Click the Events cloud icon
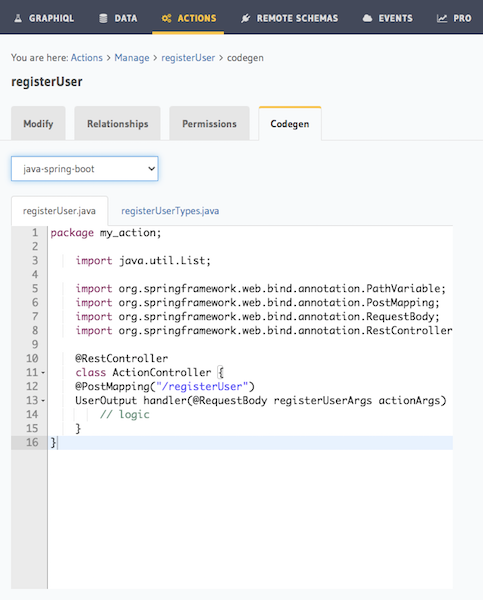Viewport: 483px width, 600px height. (x=367, y=18)
